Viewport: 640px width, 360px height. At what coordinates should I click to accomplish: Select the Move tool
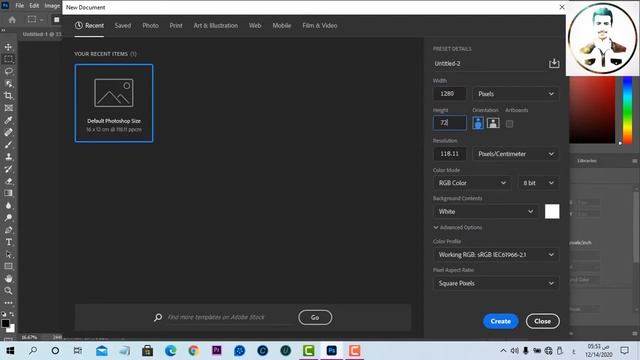(x=8, y=47)
